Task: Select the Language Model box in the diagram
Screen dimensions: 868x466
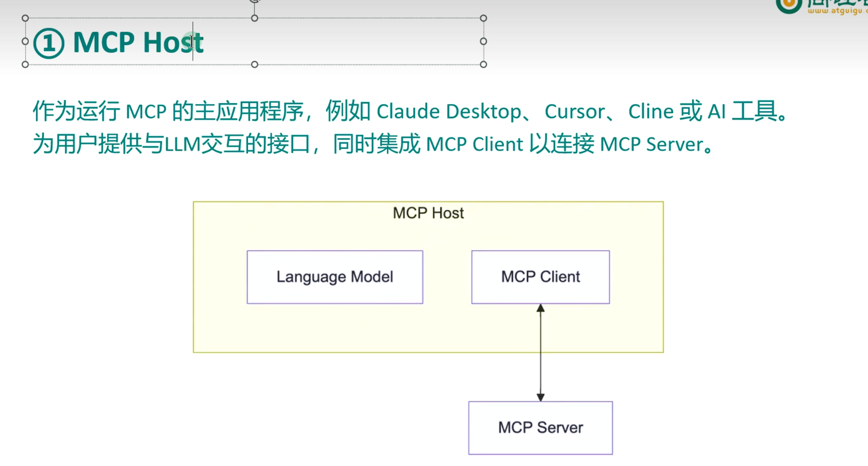Action: click(335, 277)
